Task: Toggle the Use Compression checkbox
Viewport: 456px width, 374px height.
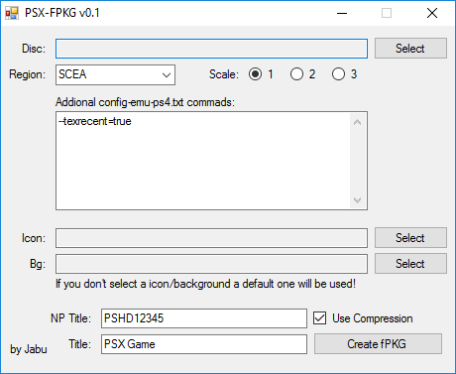Action: pyautogui.click(x=319, y=318)
